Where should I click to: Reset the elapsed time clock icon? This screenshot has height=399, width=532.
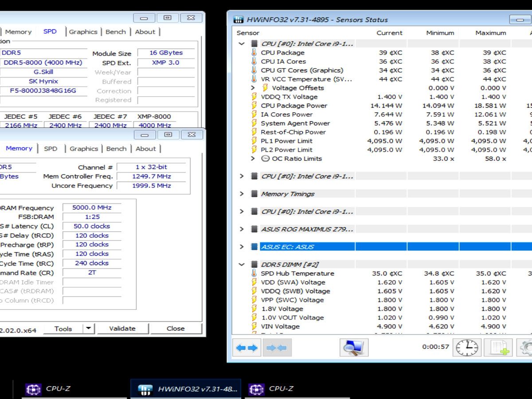pos(467,348)
